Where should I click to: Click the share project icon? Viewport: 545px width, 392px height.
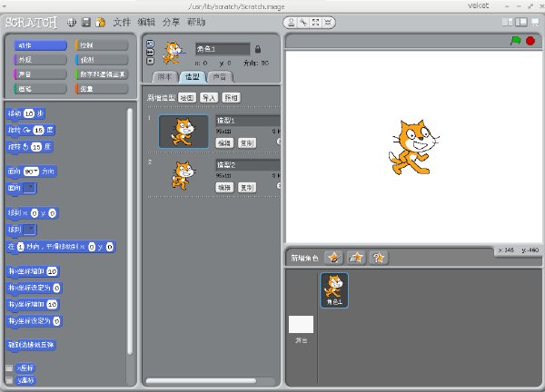point(101,23)
